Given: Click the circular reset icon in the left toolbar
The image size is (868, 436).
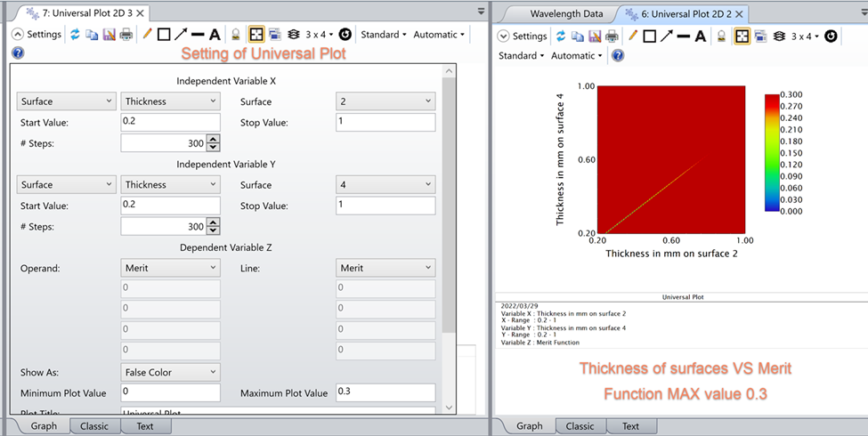Looking at the screenshot, I should pos(345,35).
